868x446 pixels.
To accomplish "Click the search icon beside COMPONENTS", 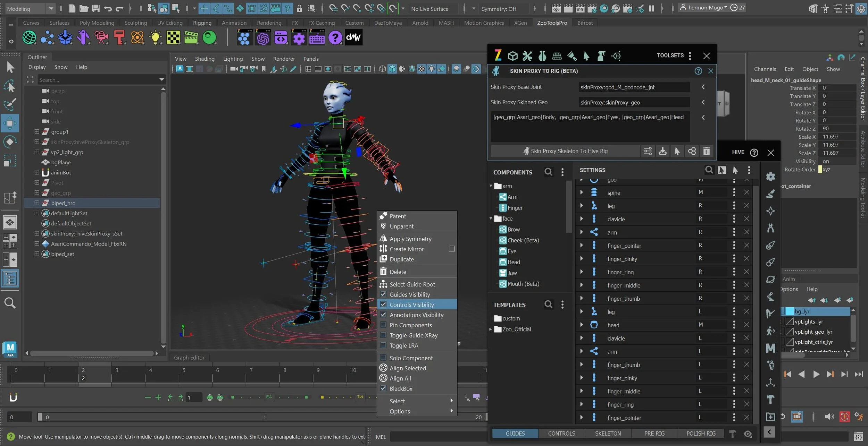I will point(548,172).
